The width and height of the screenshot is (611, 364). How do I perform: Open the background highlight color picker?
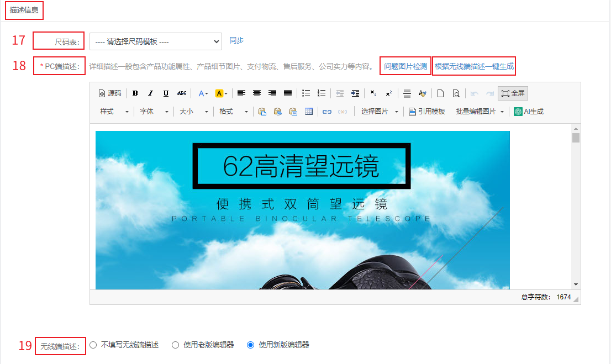click(222, 93)
